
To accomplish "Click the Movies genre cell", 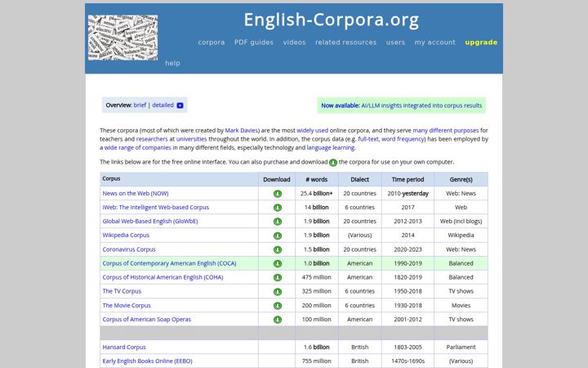I will point(461,305).
